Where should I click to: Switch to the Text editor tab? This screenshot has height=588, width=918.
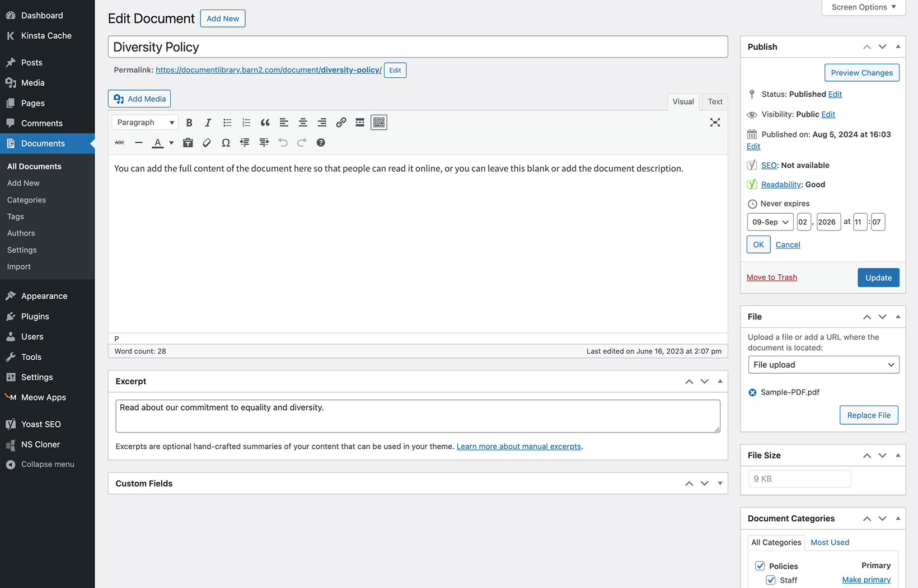coord(715,101)
